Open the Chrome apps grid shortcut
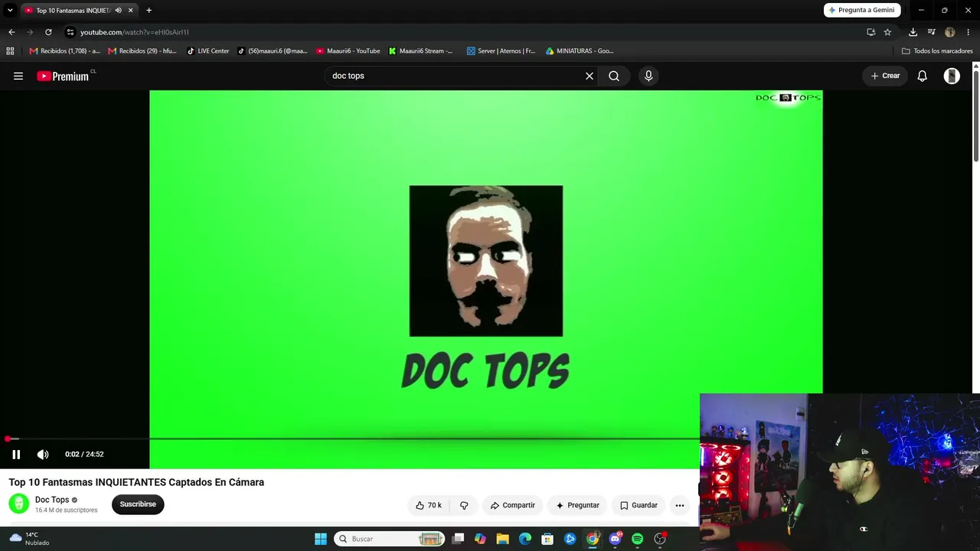980x551 pixels. [10, 51]
